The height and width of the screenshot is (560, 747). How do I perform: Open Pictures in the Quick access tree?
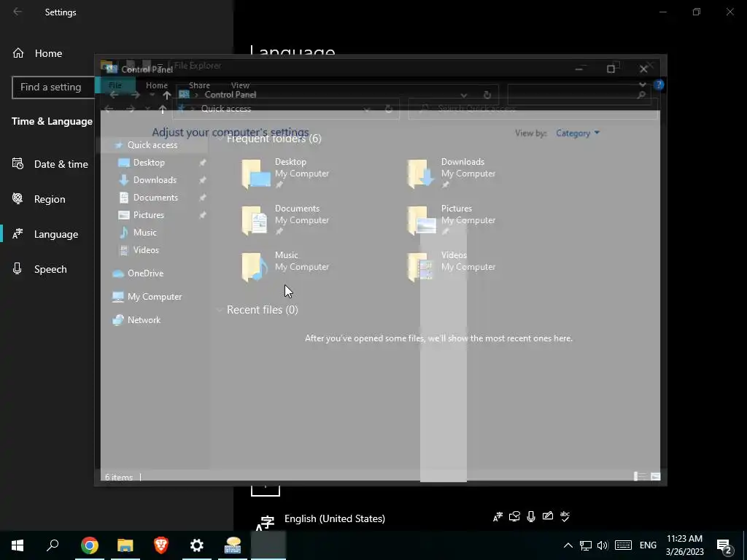148,215
